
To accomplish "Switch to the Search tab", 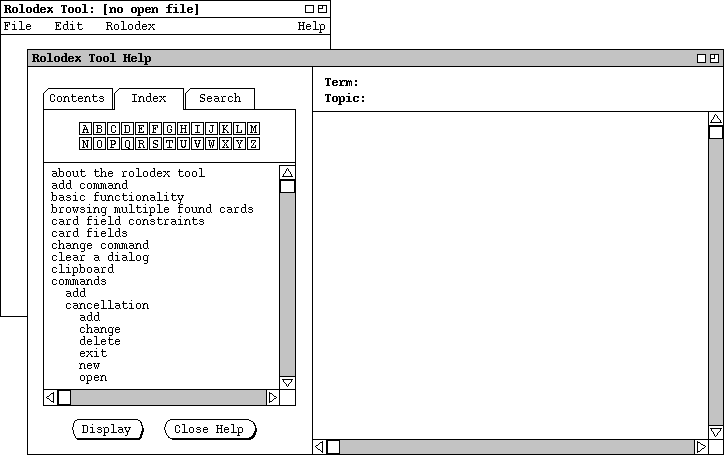I will [219, 98].
